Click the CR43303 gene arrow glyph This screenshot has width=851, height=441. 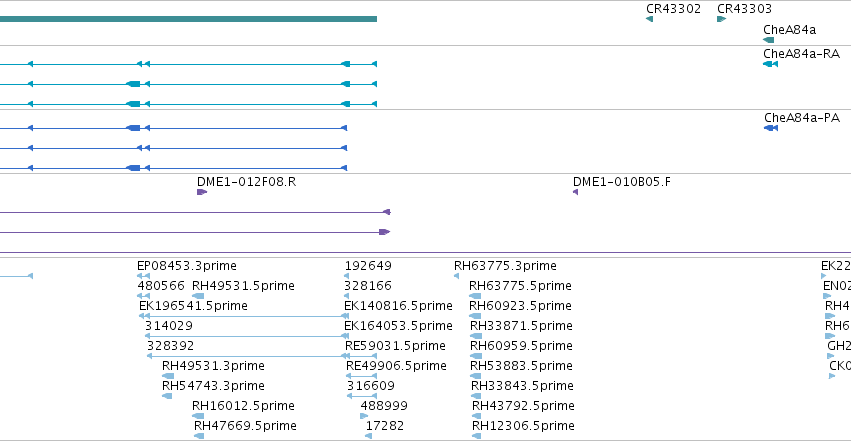(x=721, y=19)
